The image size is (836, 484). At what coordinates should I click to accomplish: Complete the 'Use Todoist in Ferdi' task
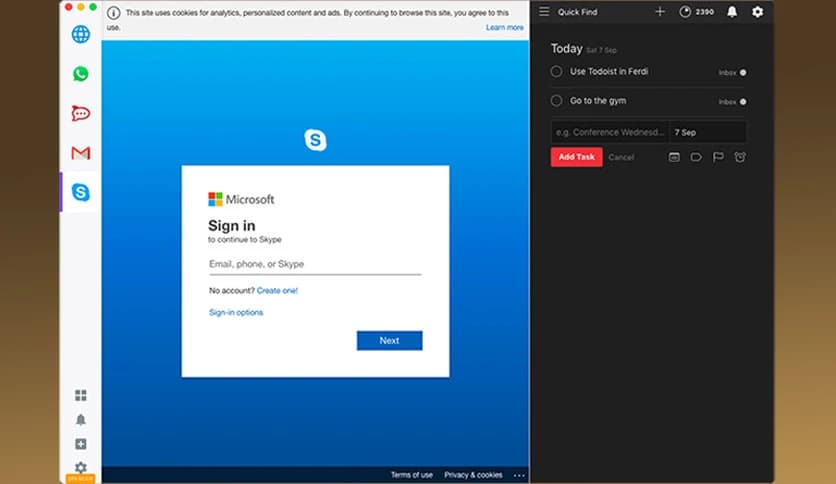pyautogui.click(x=556, y=71)
